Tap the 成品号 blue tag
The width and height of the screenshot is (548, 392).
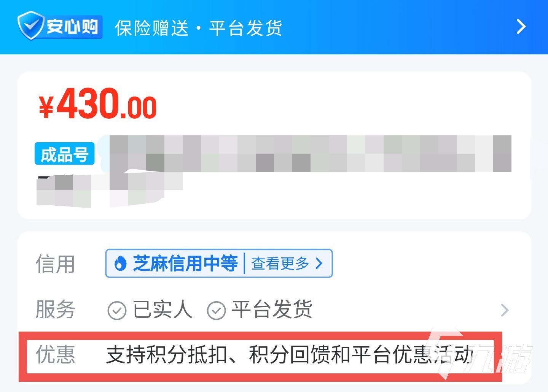pos(64,154)
